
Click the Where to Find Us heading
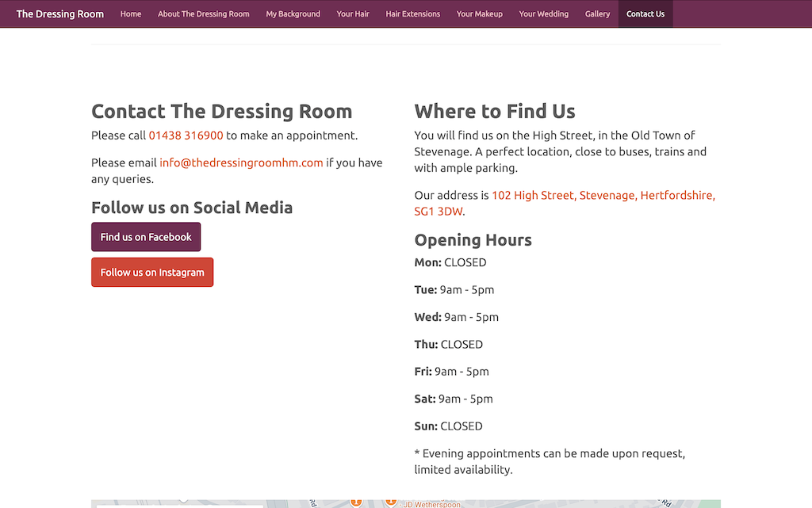pyautogui.click(x=495, y=111)
